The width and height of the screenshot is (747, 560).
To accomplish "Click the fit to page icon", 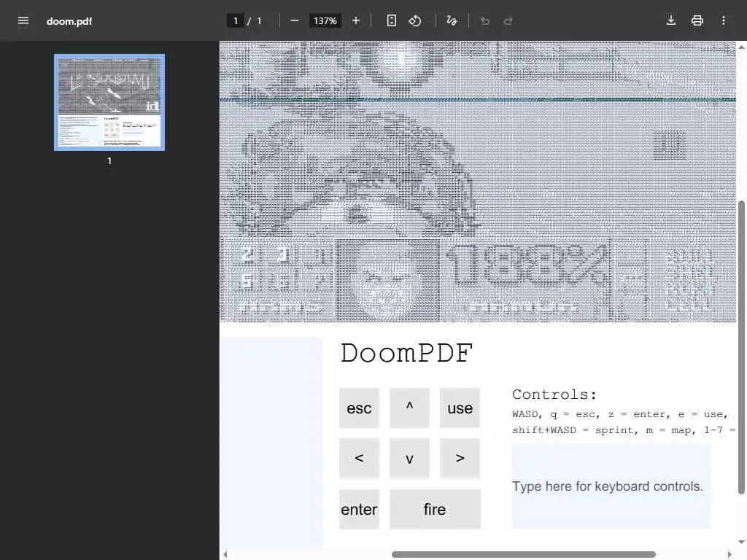I will click(x=391, y=20).
